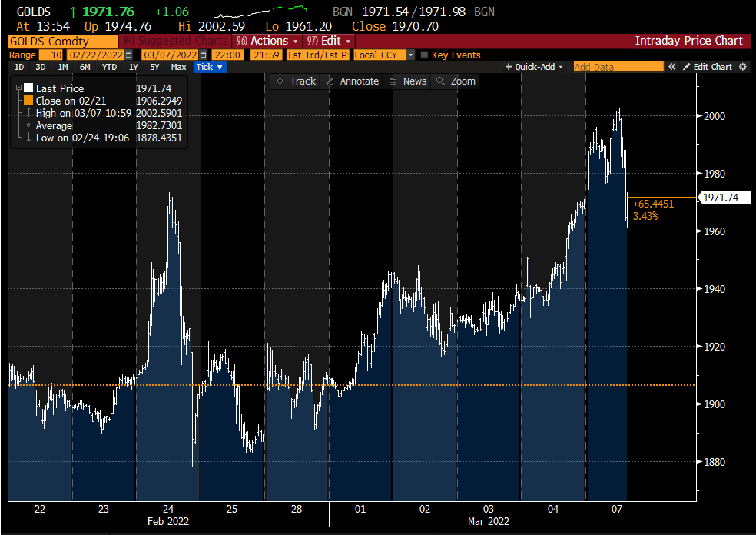This screenshot has height=535, width=756.
Task: Click the +65.4451 change label
Action: pyautogui.click(x=653, y=204)
